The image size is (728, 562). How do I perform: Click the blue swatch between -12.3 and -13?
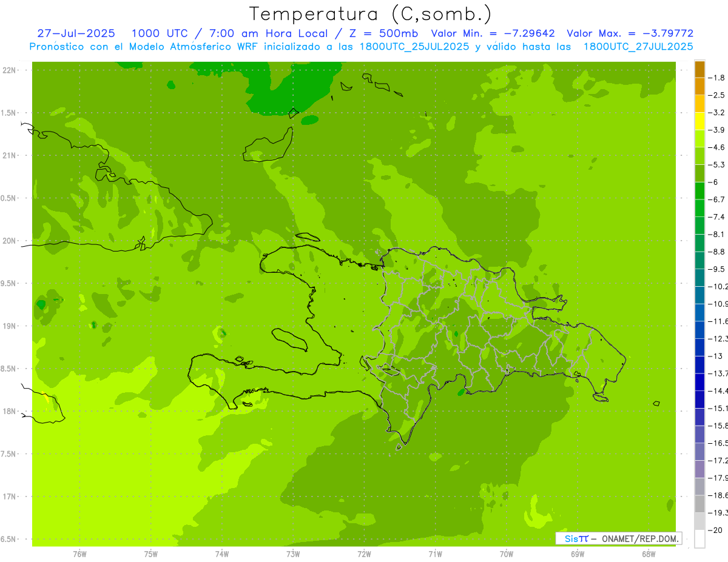coord(699,348)
